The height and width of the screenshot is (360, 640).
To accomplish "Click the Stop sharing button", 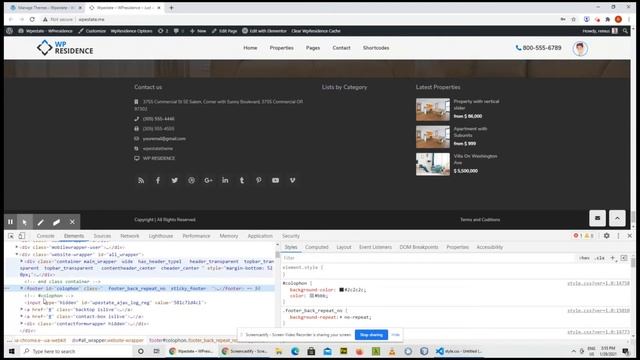I will click(x=371, y=335).
